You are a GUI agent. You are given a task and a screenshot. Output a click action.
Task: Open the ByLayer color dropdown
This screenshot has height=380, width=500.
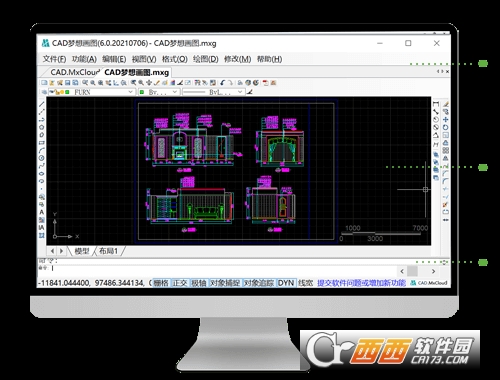click(x=159, y=92)
